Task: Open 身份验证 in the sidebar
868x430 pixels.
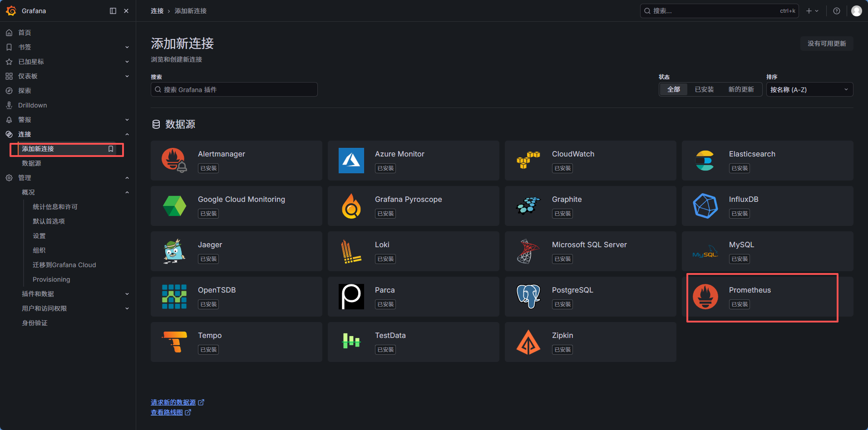Action: 35,323
